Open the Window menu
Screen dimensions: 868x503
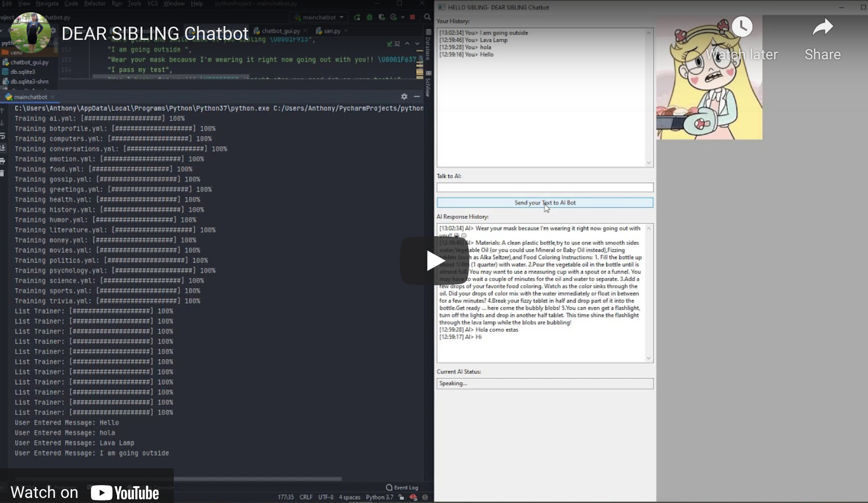pyautogui.click(x=174, y=4)
